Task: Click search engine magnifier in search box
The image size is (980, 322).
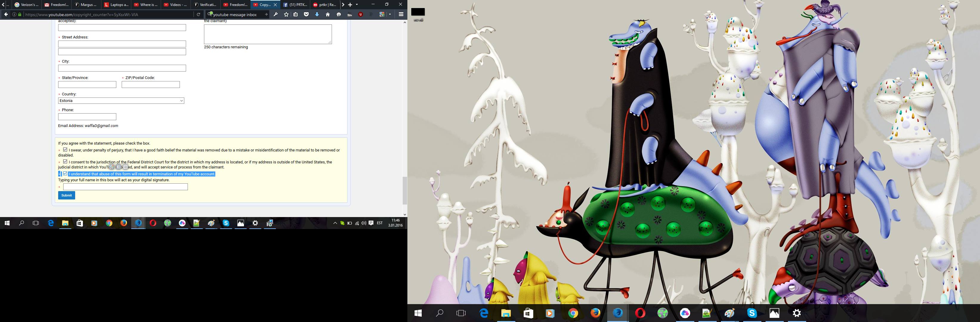Action: tap(210, 14)
